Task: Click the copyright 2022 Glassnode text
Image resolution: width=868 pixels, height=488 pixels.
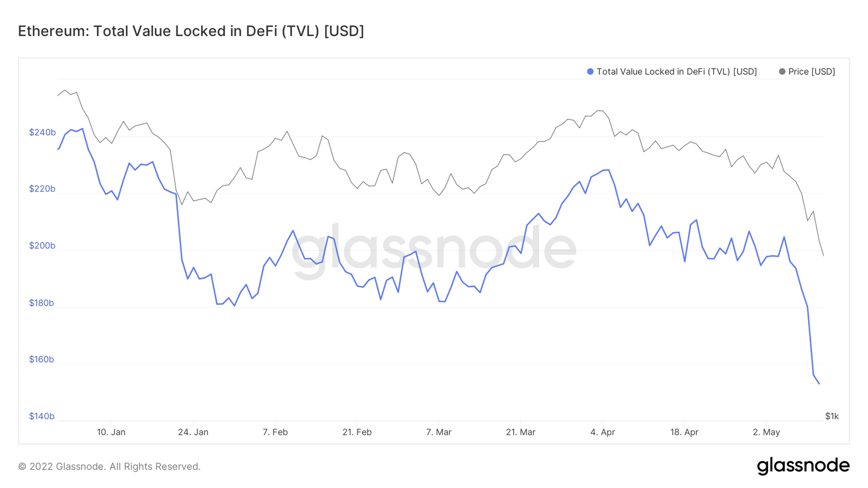Action: coord(110,467)
